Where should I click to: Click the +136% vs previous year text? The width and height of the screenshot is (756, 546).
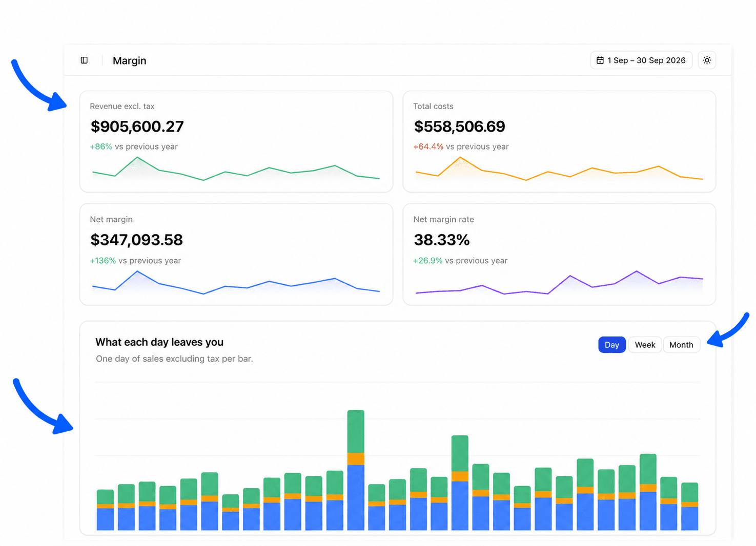(135, 261)
